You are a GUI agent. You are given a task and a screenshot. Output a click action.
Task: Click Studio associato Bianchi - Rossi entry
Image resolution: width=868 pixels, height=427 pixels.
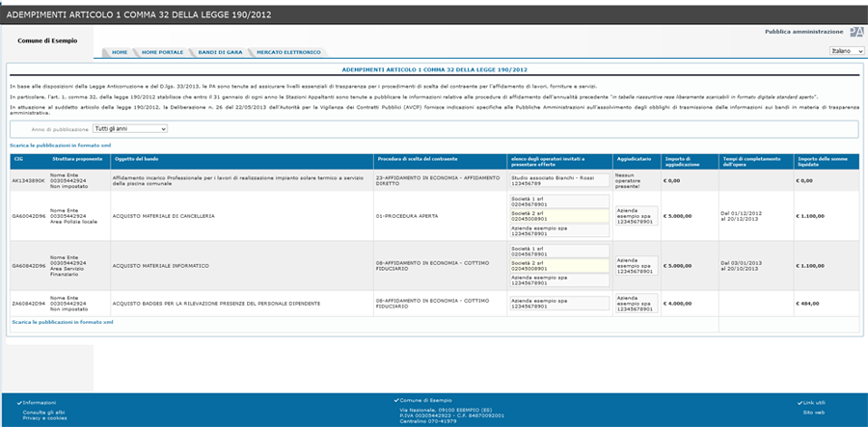pos(558,180)
